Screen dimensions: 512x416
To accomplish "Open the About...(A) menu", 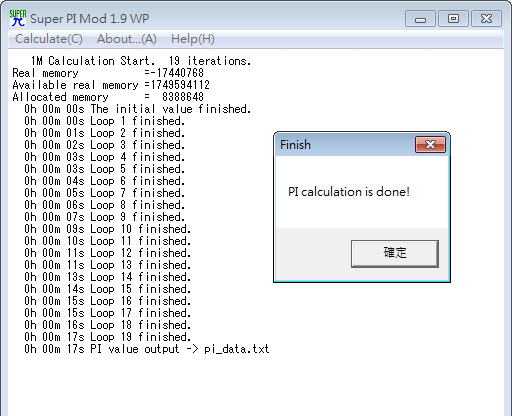I will click(127, 39).
